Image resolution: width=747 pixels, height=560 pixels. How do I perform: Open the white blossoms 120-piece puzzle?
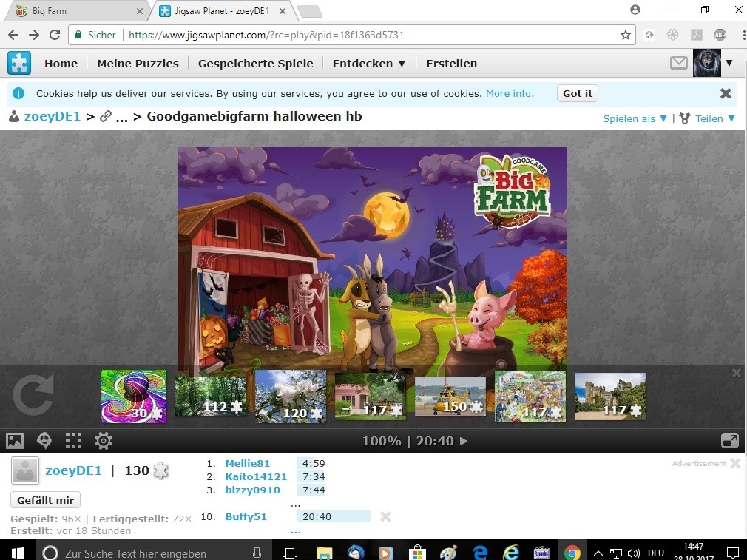291,397
